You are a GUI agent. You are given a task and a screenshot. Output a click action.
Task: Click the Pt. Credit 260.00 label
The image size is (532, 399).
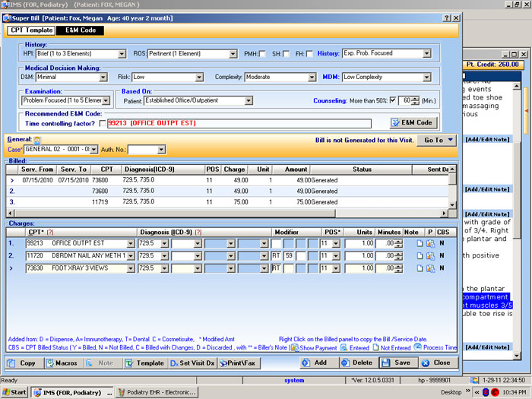(492, 65)
